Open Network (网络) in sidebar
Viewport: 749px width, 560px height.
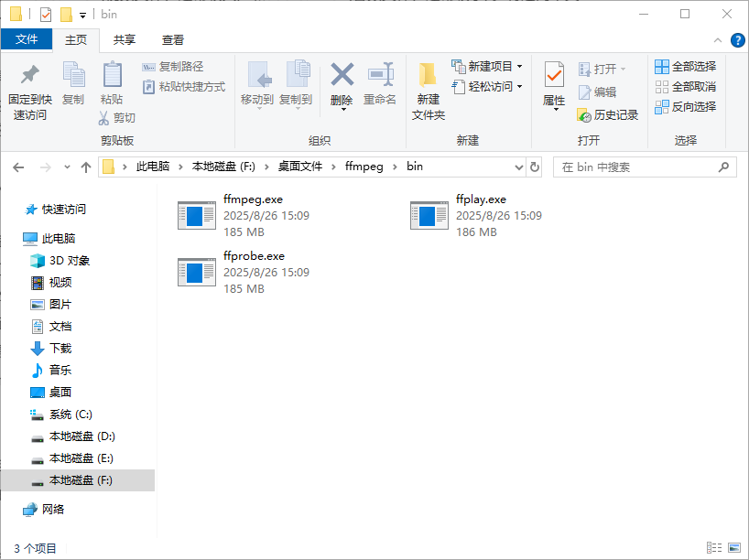coord(44,510)
